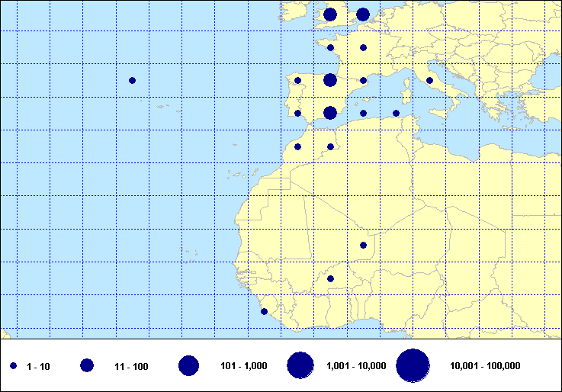Select the small dot over Portugal
This screenshot has width=562, height=392.
297,113
